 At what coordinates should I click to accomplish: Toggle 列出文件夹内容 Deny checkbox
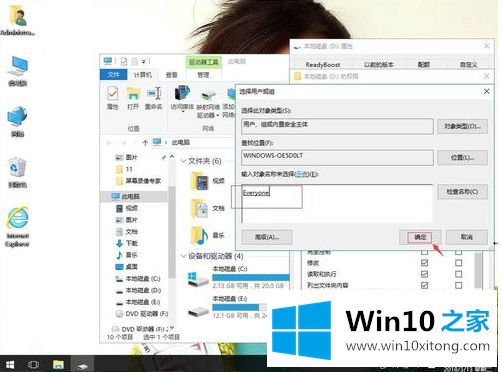pos(459,285)
